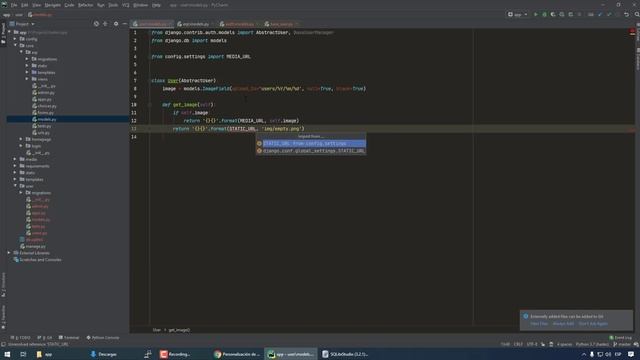
Task: Choose django.conf.global_settings.STATIC_URL import
Action: tap(311, 151)
